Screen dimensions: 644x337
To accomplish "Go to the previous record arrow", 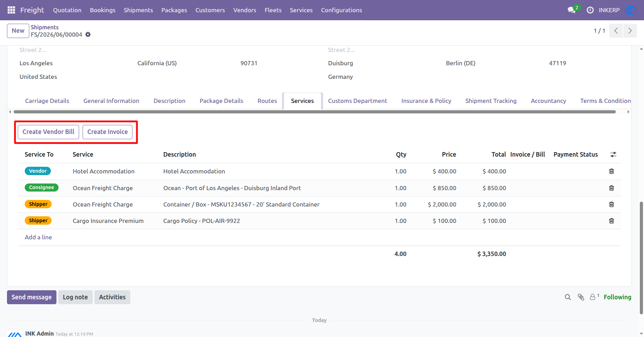I will pyautogui.click(x=616, y=31).
